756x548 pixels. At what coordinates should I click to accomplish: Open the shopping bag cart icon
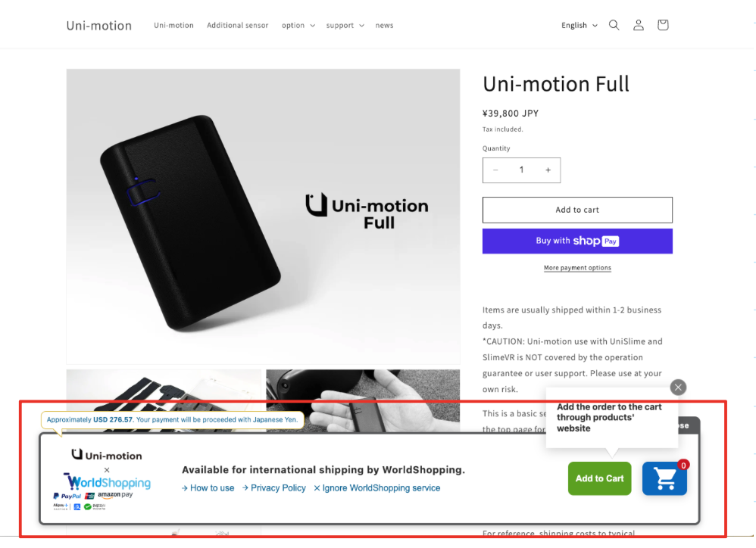click(x=663, y=25)
